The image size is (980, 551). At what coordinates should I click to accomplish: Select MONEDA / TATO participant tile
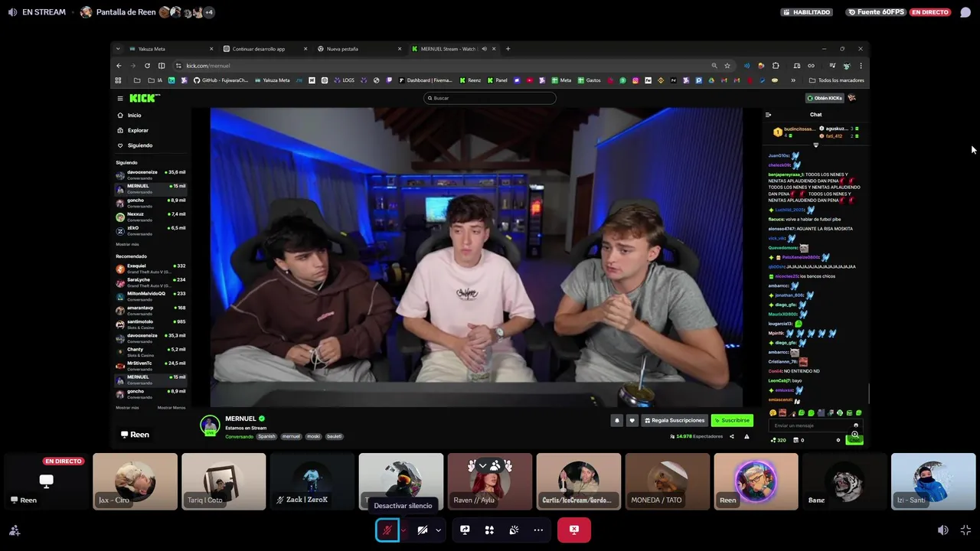click(668, 481)
